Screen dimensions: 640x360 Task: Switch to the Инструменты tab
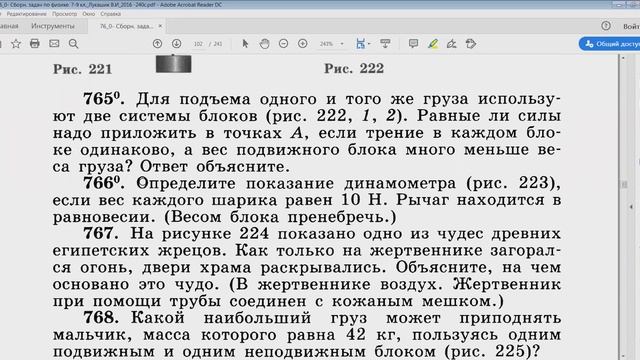click(53, 26)
